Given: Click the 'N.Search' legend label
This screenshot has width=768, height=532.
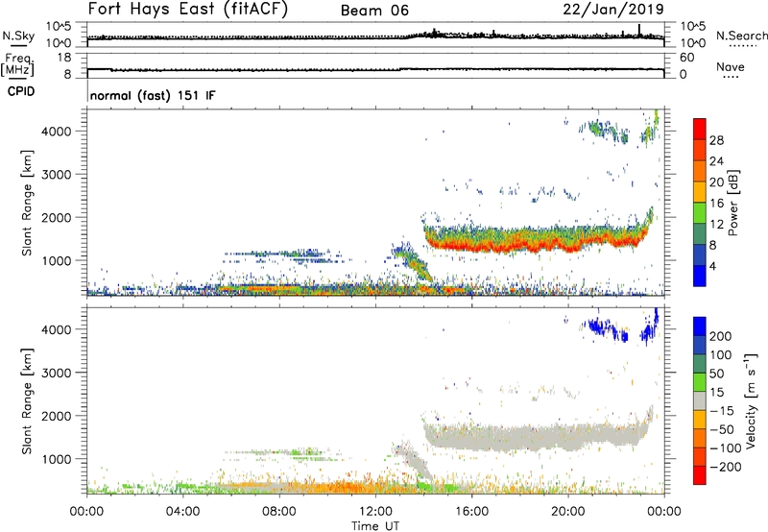Looking at the screenshot, I should click(x=741, y=36).
